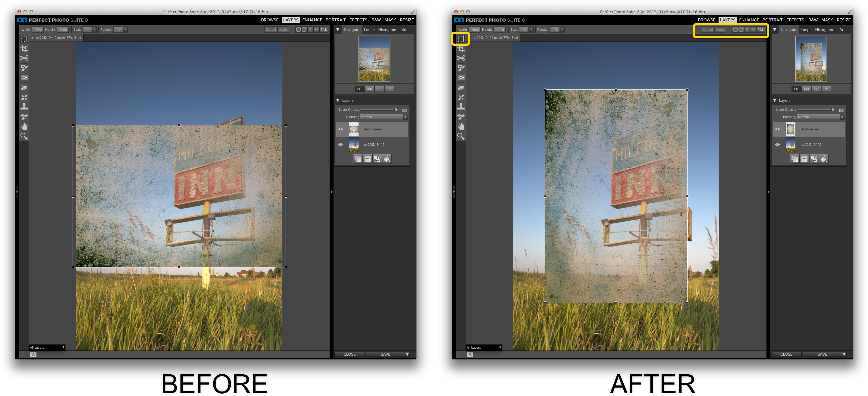Select the Hand tool in BEFORE window
Viewport: 868px width, 396px height.
tap(24, 126)
